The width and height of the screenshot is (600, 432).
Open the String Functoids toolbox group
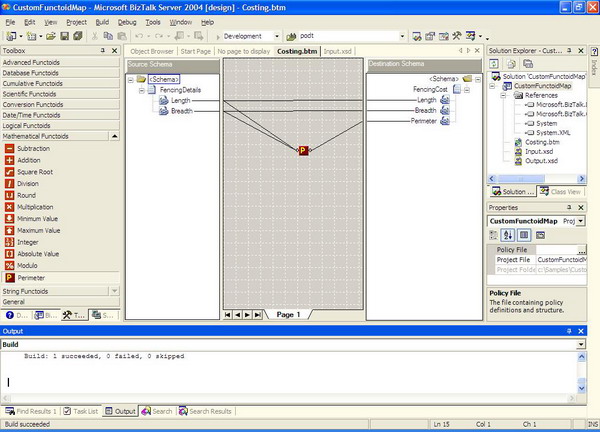tap(55, 291)
